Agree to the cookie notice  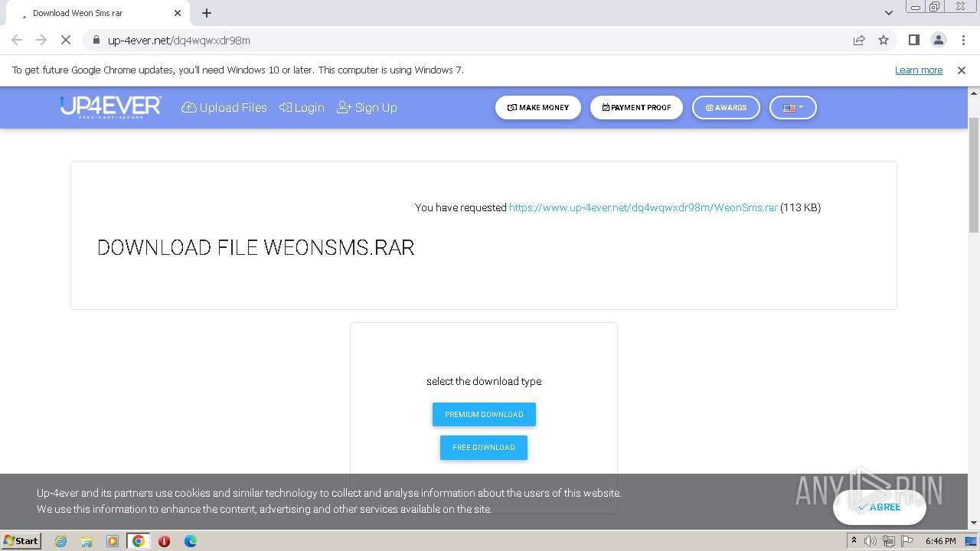(x=880, y=507)
